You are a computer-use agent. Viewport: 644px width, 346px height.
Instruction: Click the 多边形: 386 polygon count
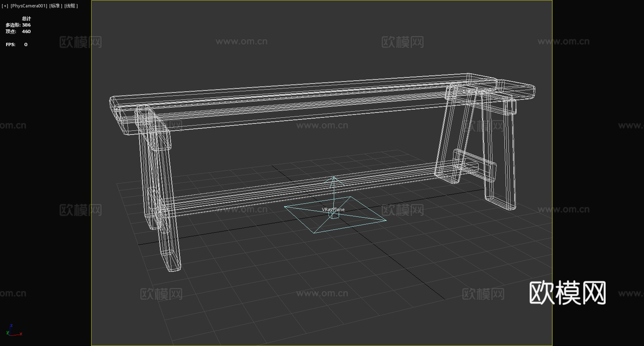pyautogui.click(x=18, y=25)
